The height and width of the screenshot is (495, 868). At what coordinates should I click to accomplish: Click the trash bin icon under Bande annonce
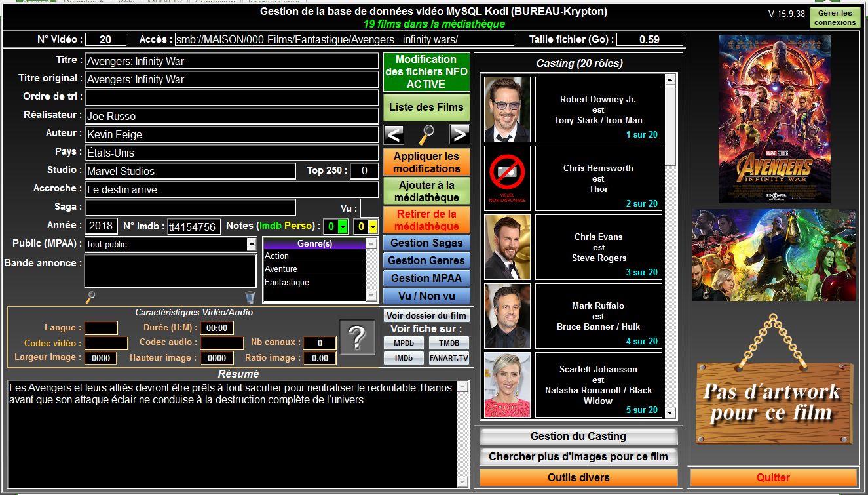(x=250, y=298)
